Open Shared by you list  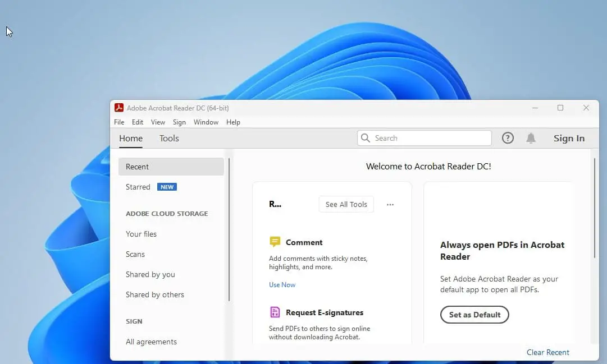pos(150,274)
